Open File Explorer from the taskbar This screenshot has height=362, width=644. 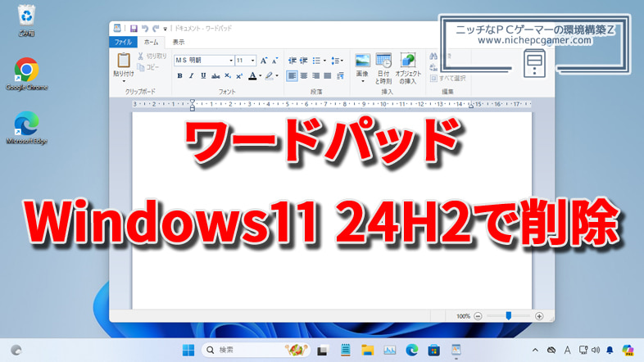(x=367, y=350)
